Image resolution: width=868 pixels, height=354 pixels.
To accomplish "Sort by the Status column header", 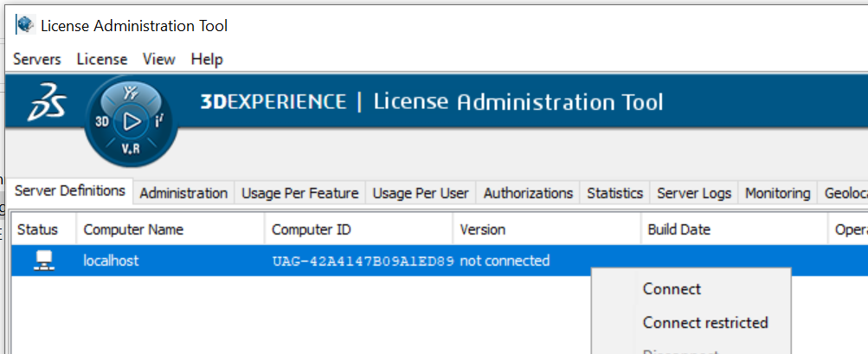I will [44, 229].
